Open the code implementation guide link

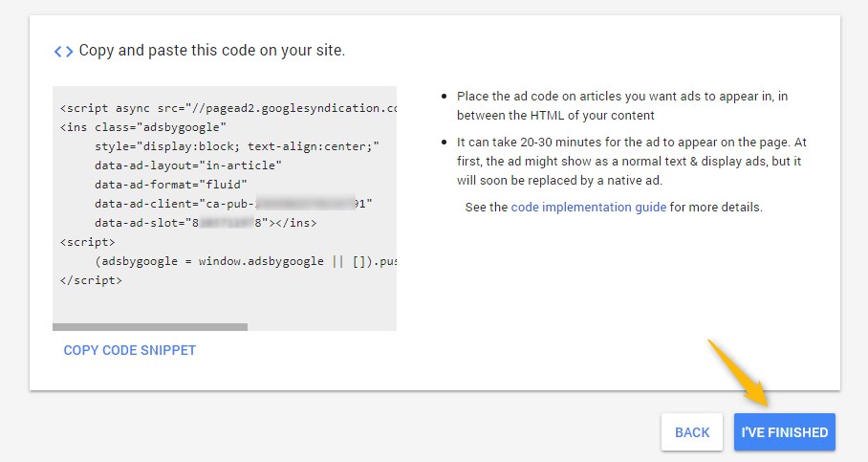coord(588,208)
